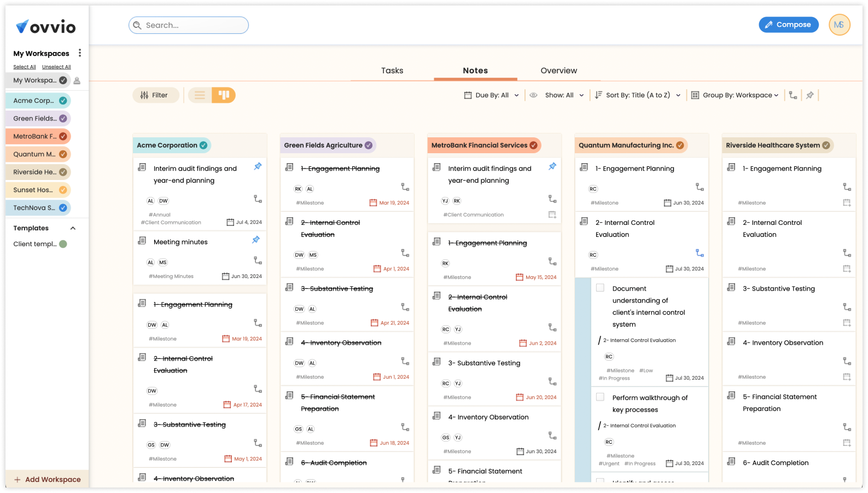Open the Riverside 6- Audit Completion note
Screen dimensions: 868x493
[776, 463]
